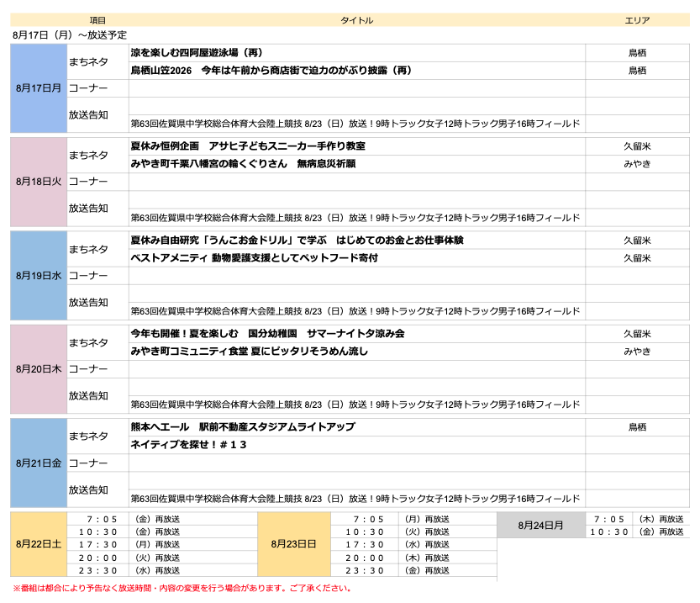Click the 20:00 time under 8月23日日

tap(365, 558)
